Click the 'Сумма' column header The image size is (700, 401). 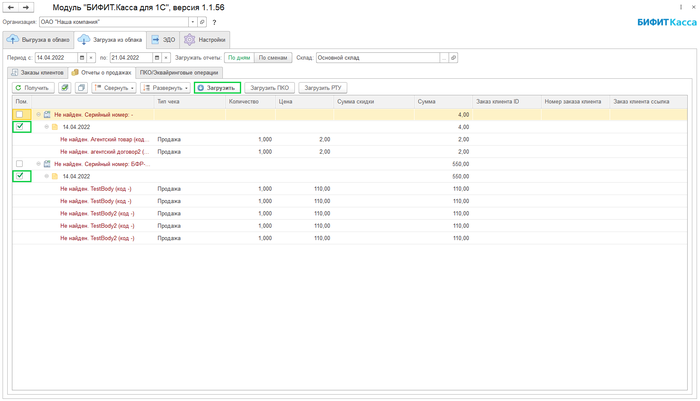click(443, 102)
